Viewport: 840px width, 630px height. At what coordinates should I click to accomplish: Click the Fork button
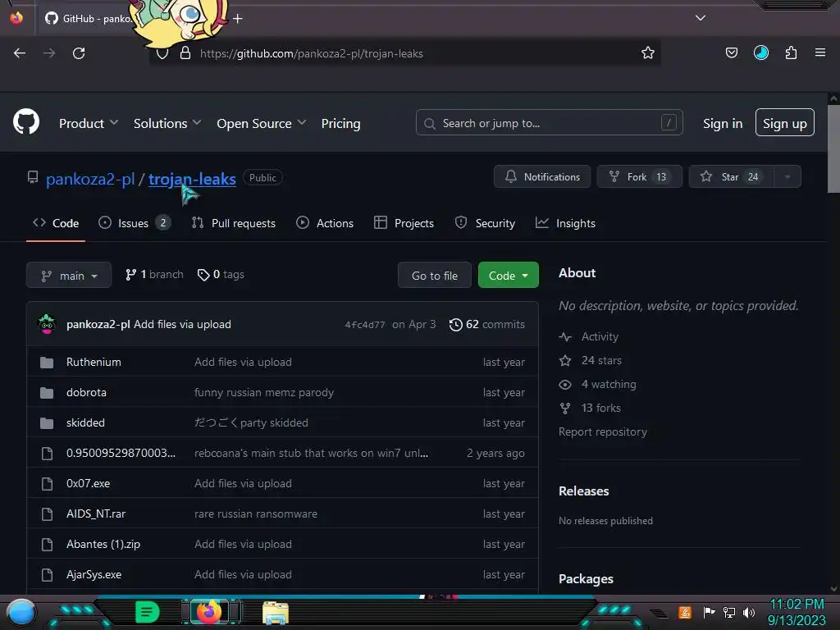tap(640, 177)
